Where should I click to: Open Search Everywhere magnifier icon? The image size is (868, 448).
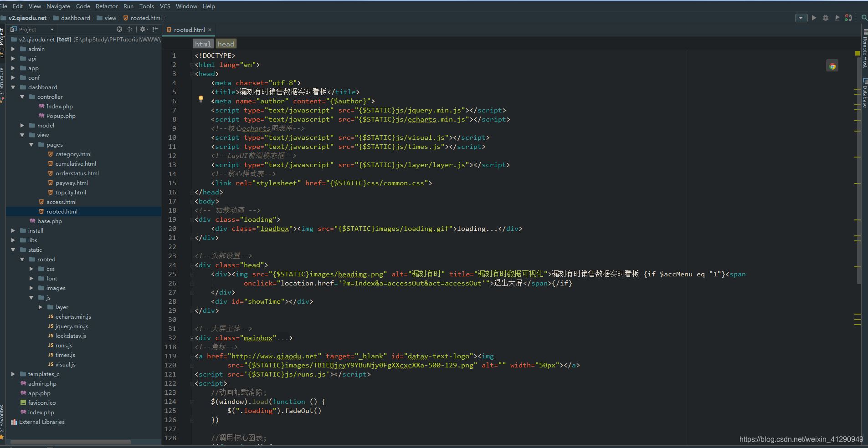click(x=864, y=18)
